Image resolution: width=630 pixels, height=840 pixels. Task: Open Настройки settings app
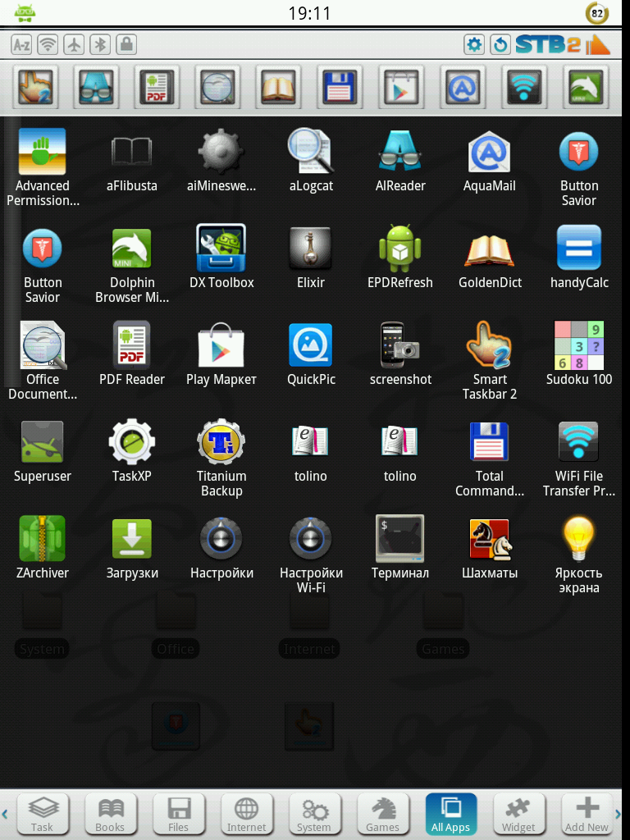click(221, 547)
